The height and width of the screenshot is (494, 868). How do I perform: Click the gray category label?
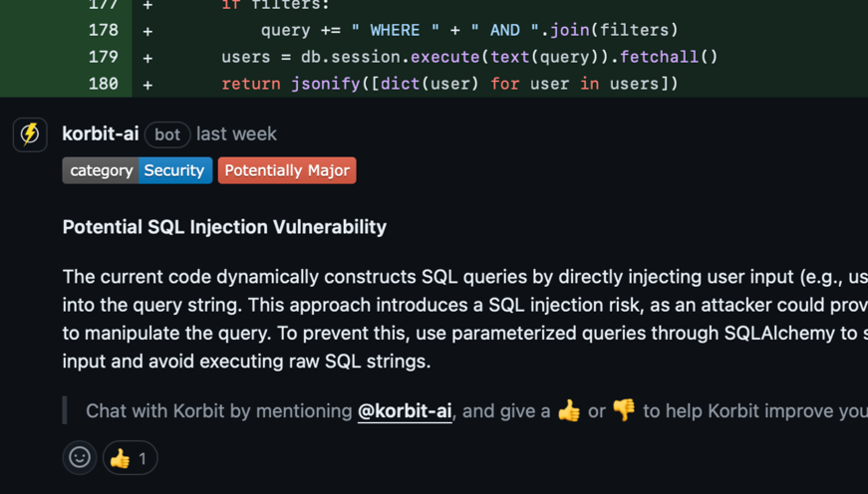101,170
